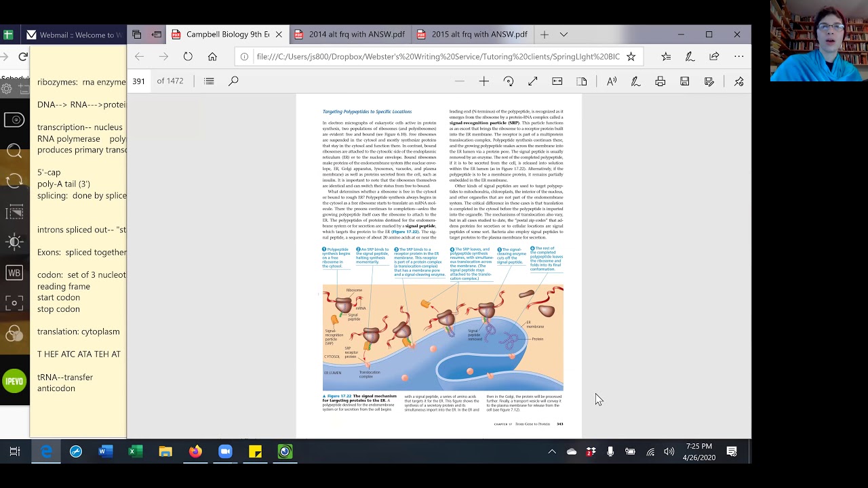Go to Edge home page
Image resolution: width=868 pixels, height=488 pixels.
tap(212, 57)
